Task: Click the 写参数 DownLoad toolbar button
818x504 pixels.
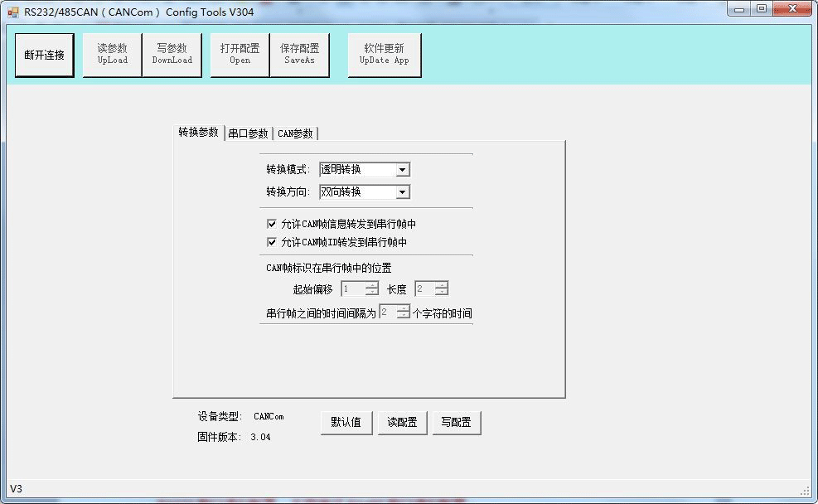Action: [x=172, y=55]
